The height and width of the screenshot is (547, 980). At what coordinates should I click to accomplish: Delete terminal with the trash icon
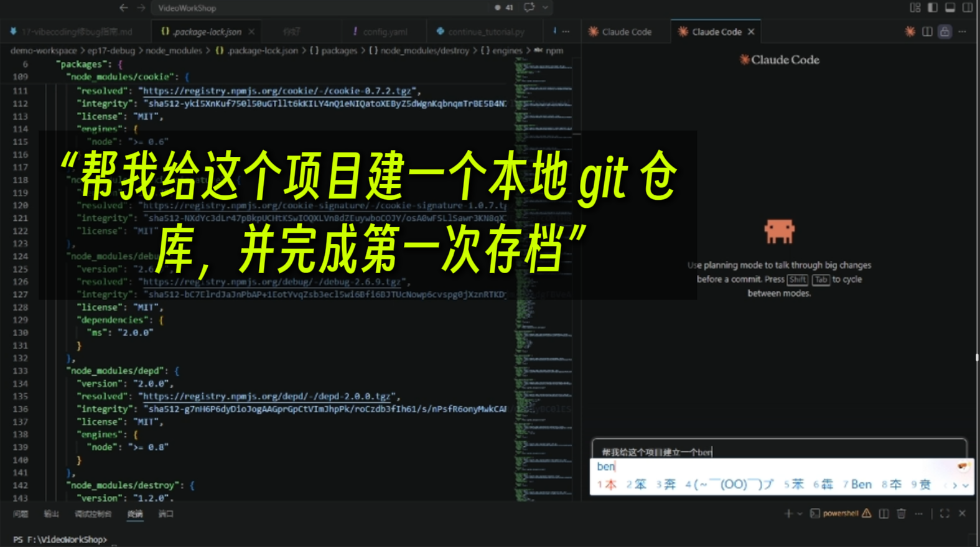point(901,513)
